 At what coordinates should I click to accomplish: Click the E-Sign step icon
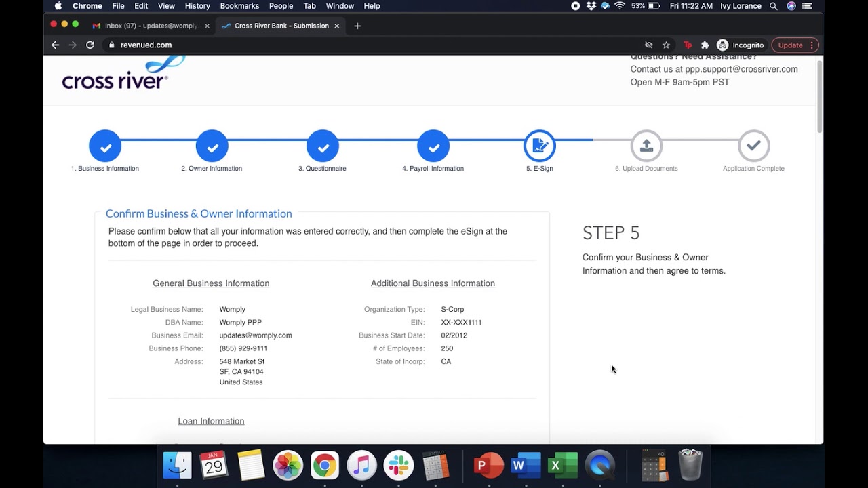540,146
